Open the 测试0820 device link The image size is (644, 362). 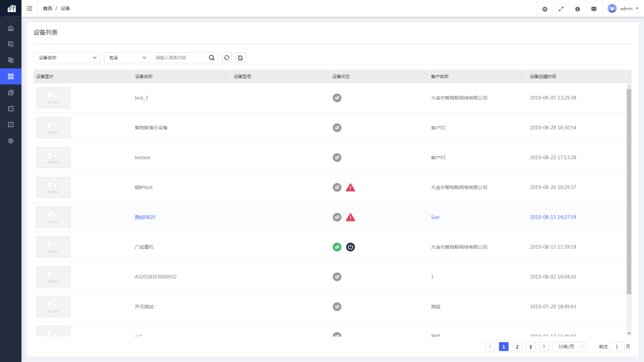pyautogui.click(x=145, y=217)
